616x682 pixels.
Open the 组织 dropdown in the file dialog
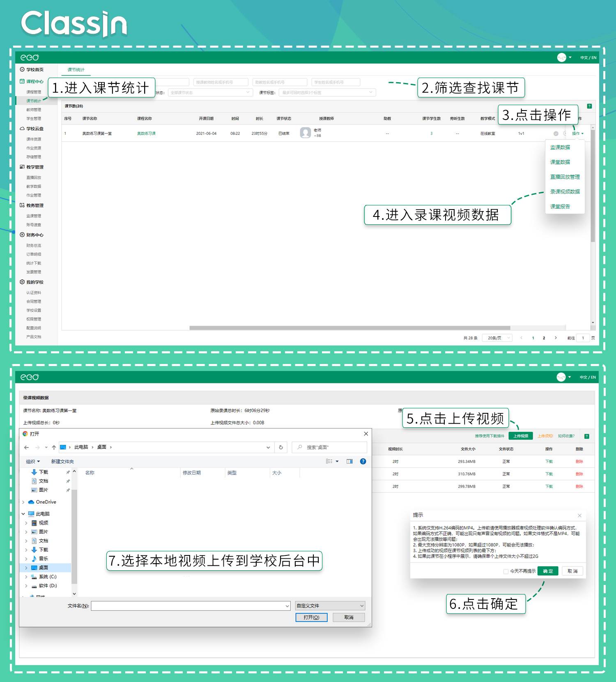point(33,461)
